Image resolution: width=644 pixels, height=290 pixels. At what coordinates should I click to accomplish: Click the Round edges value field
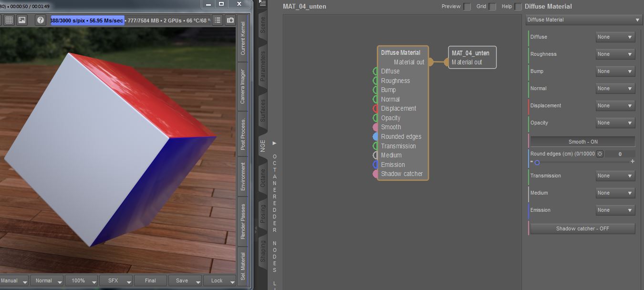(620, 154)
